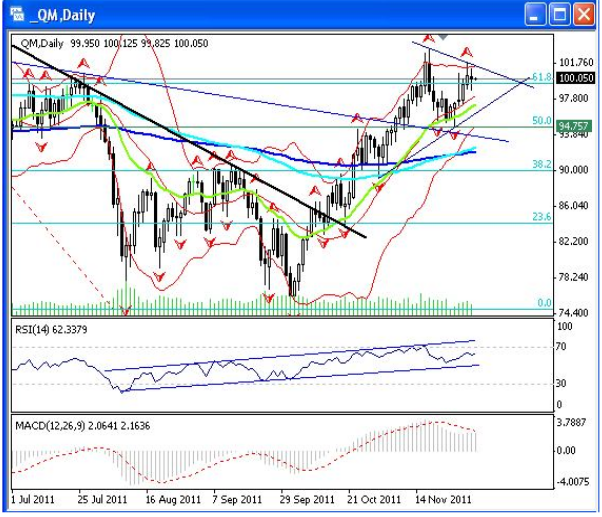Minimize the _QM,Daily chart window
Screen dimensions: 602x517
point(536,14)
